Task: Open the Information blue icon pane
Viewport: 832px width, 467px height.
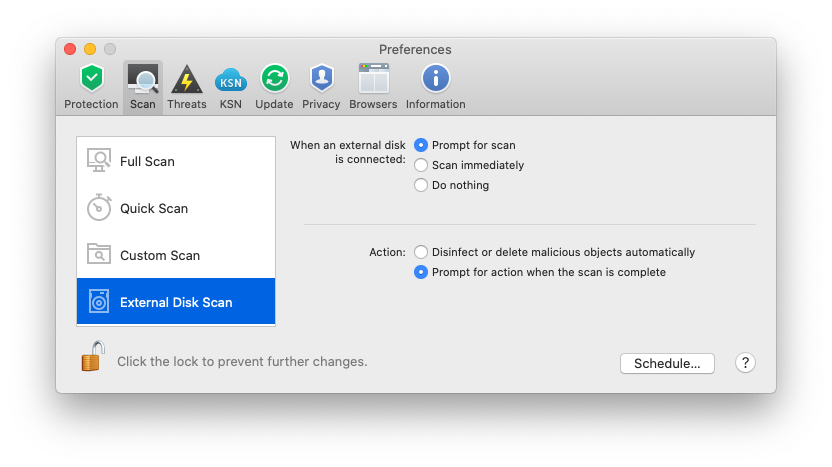Action: tap(436, 87)
